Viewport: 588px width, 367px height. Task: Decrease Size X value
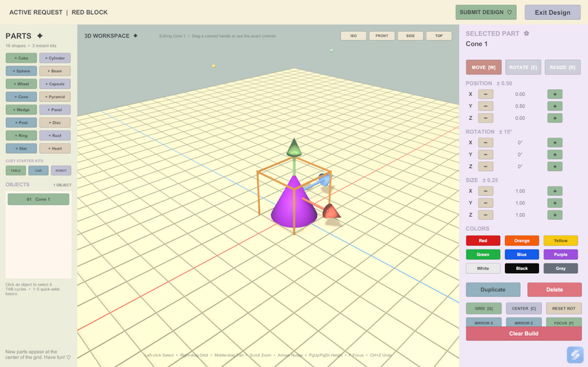pos(486,191)
